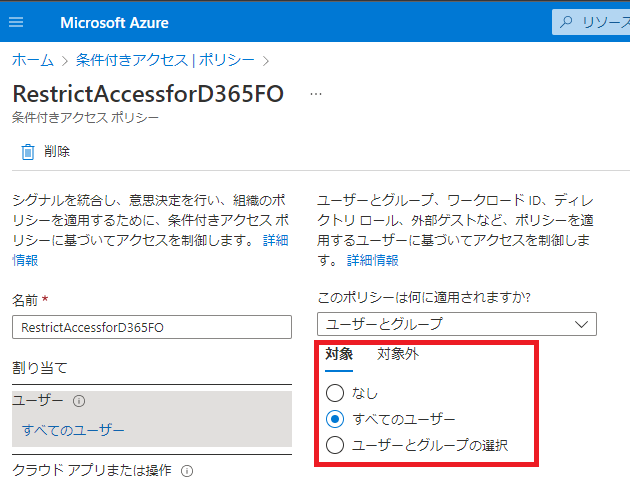This screenshot has width=630, height=486.
Task: Click info icon beside ユーザー
Action: 79,401
